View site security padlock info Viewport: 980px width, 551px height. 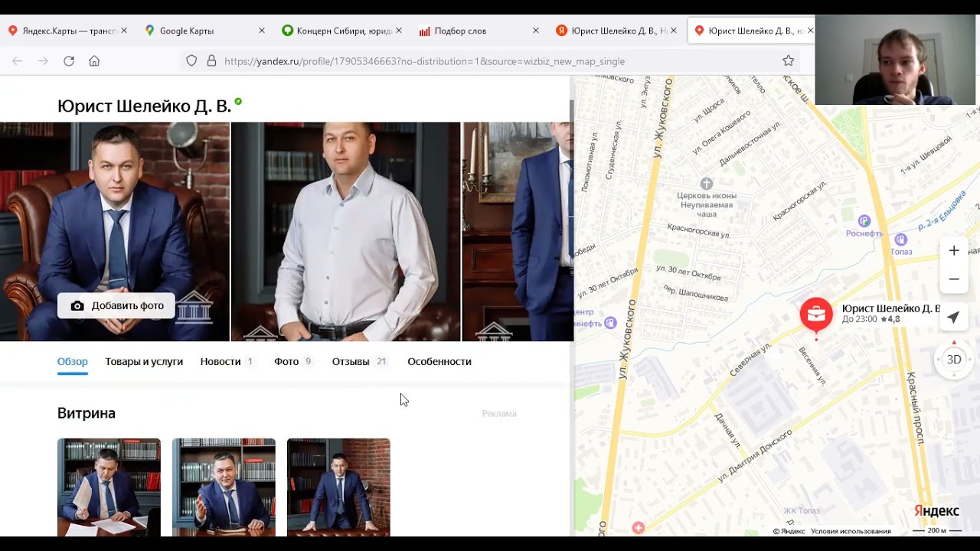click(x=211, y=60)
